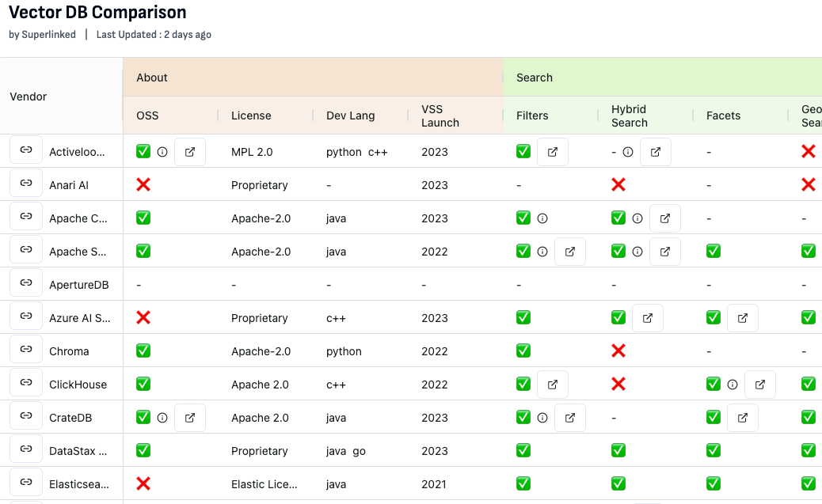Click the CrateDB vendor name

(70, 418)
